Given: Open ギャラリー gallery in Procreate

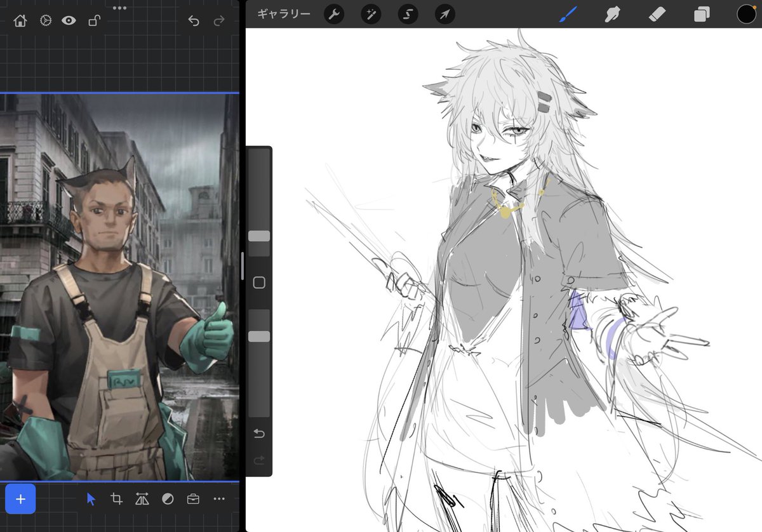Looking at the screenshot, I should (x=284, y=14).
